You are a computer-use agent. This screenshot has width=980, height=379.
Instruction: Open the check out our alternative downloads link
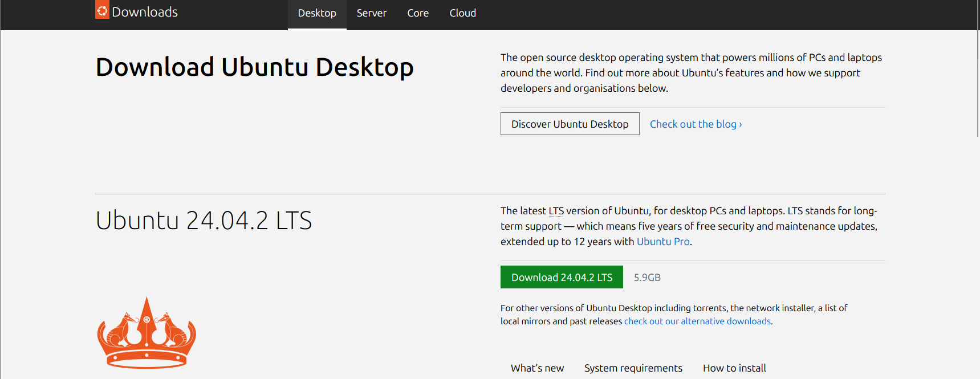[x=697, y=321]
